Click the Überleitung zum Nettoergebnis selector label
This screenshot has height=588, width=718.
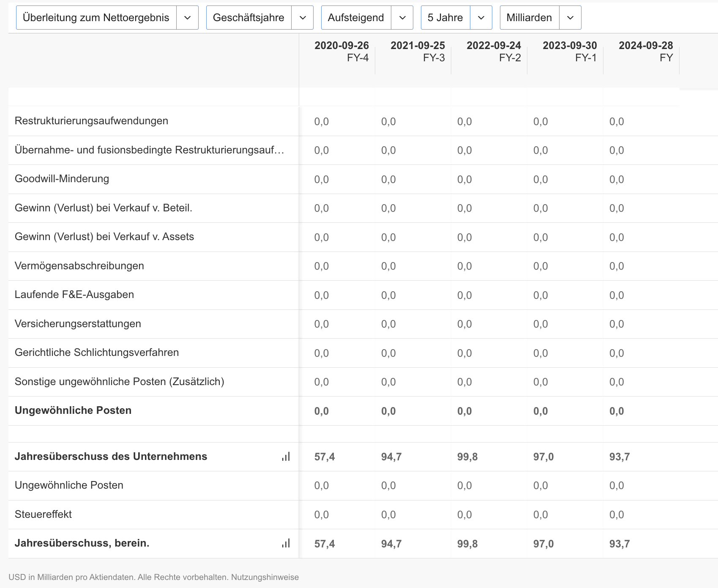96,18
